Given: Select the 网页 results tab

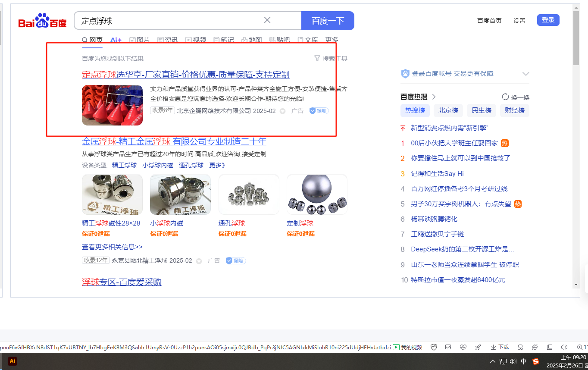Looking at the screenshot, I should pyautogui.click(x=92, y=40).
